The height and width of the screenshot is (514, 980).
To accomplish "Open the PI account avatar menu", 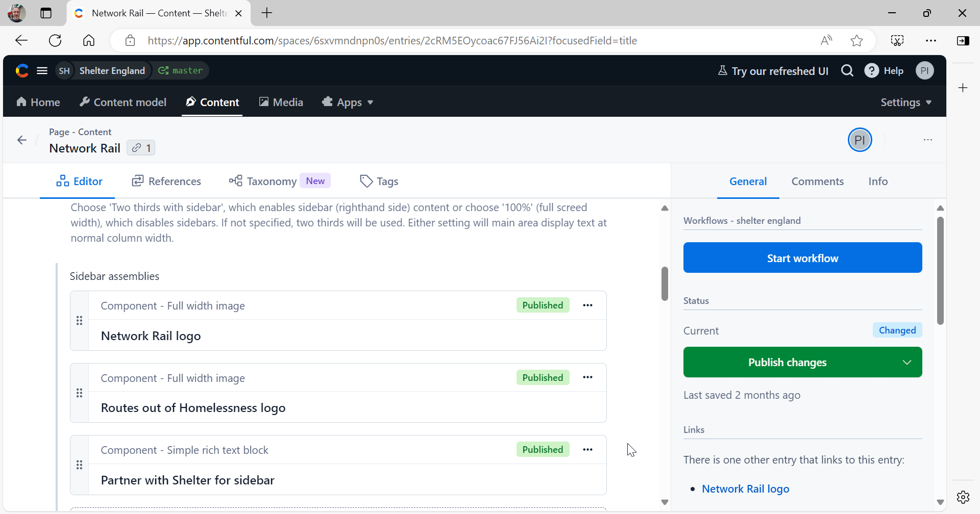I will (925, 71).
